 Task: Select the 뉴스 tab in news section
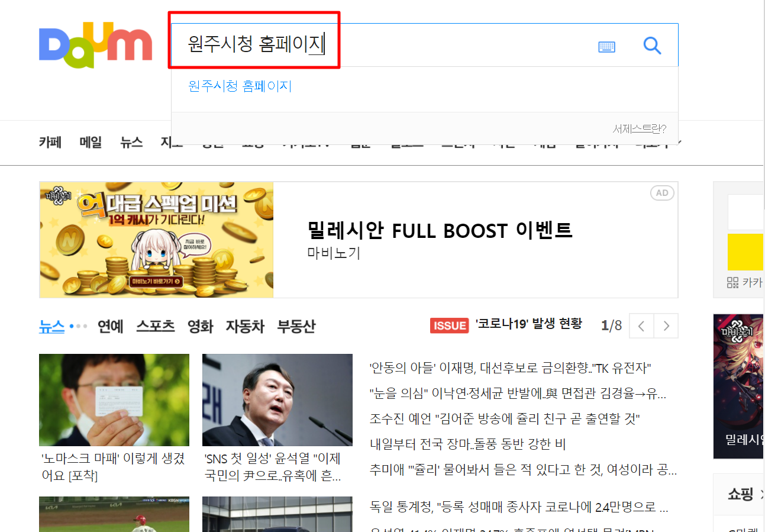51,326
